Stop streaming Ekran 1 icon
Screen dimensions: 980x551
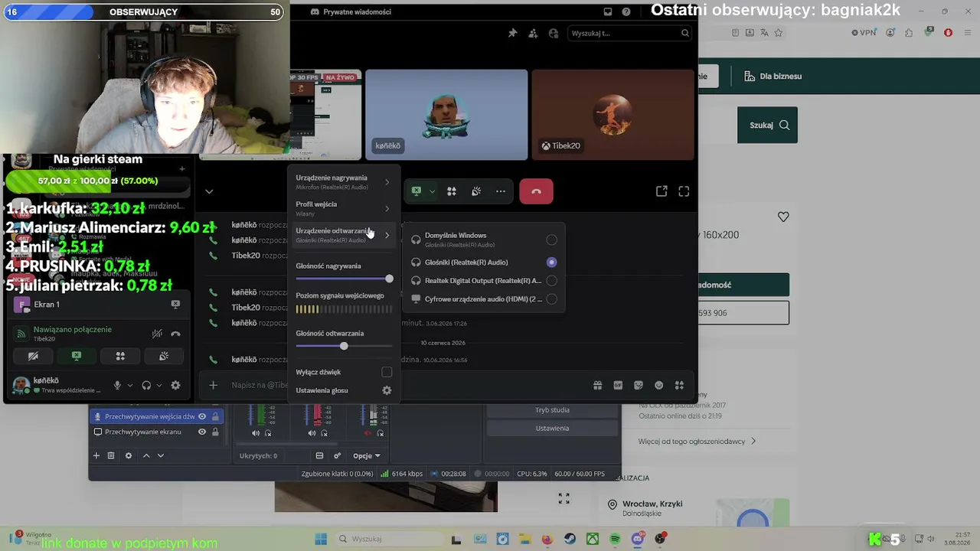coord(175,304)
